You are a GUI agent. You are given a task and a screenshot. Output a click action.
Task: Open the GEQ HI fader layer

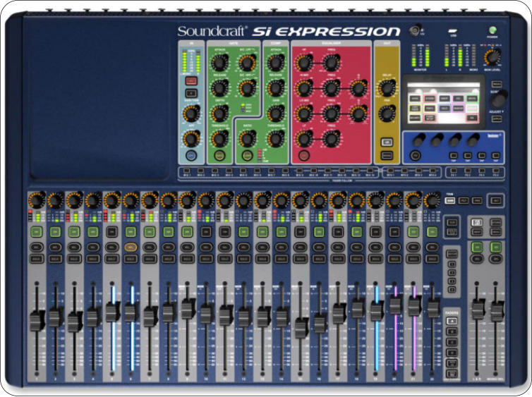pos(452,363)
